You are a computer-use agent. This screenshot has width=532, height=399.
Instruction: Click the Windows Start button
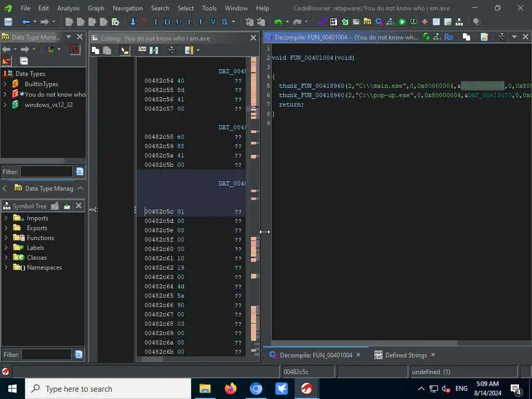[x=12, y=389]
